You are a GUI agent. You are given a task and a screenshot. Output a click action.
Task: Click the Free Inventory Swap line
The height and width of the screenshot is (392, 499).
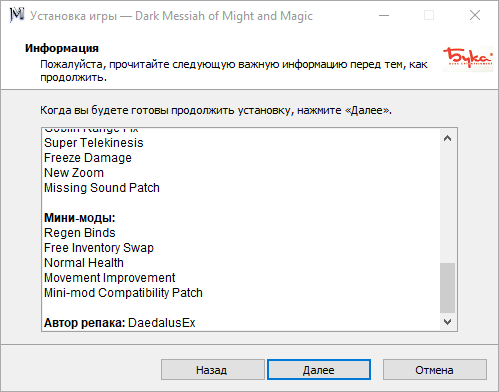[99, 248]
